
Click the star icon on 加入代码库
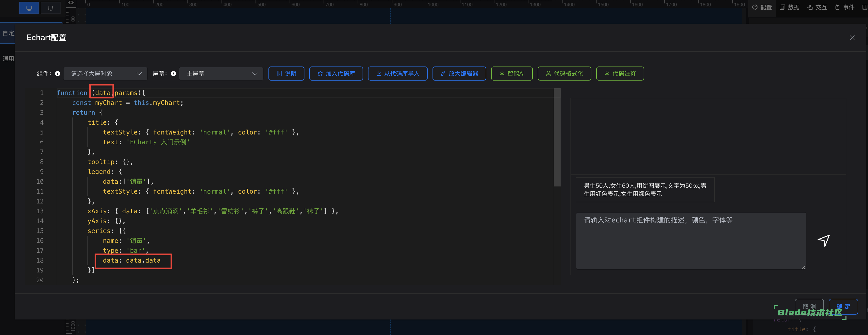pyautogui.click(x=320, y=73)
